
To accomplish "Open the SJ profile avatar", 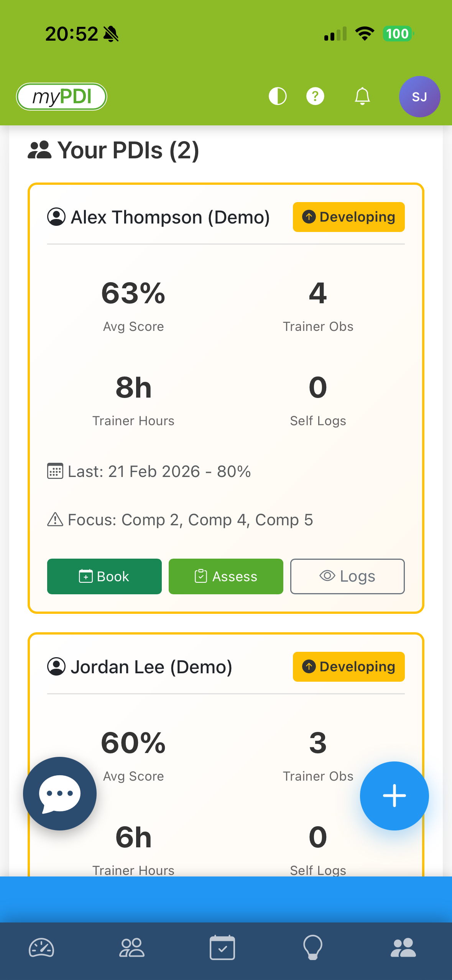I will tap(419, 97).
